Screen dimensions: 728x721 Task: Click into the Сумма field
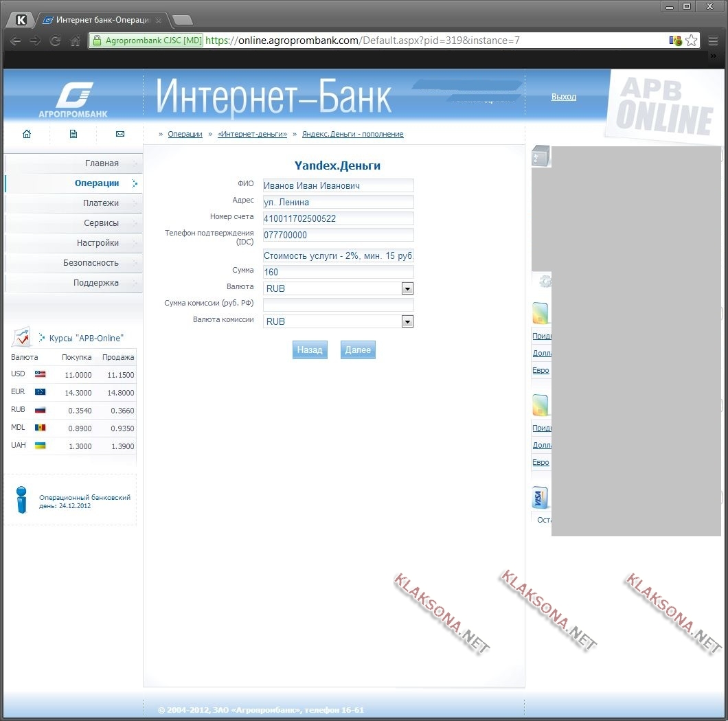tap(338, 272)
